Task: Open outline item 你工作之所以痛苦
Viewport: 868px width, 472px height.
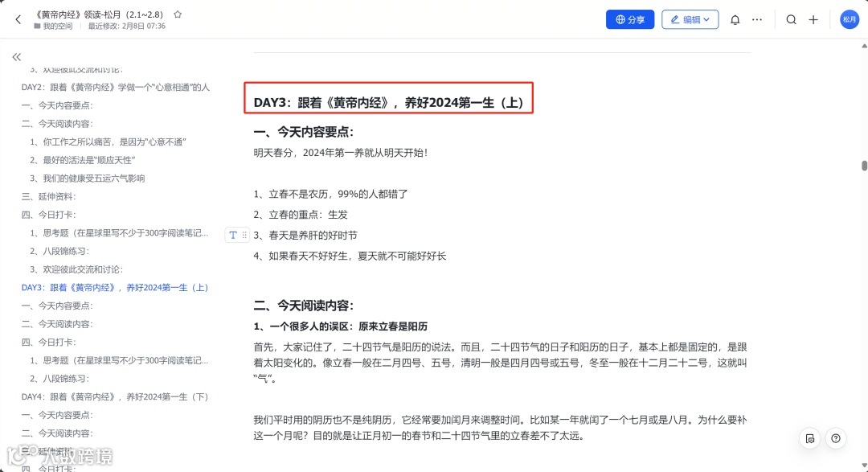Action: coord(108,142)
